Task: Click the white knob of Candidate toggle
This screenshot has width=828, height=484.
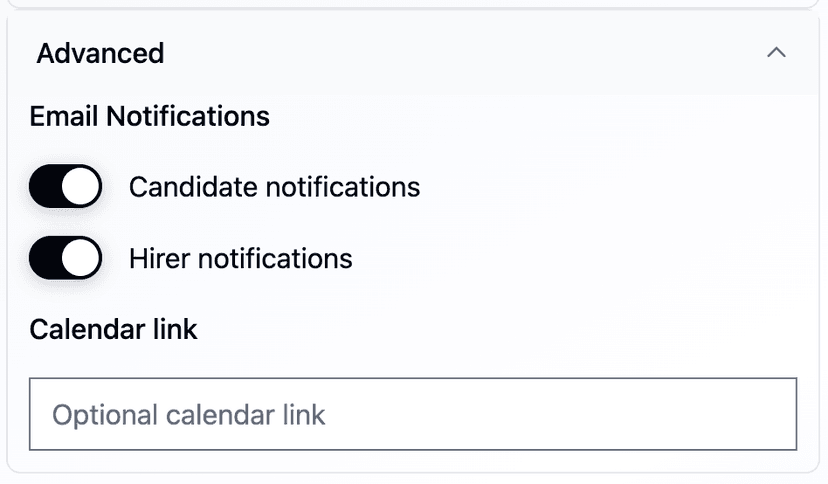Action: 82,187
